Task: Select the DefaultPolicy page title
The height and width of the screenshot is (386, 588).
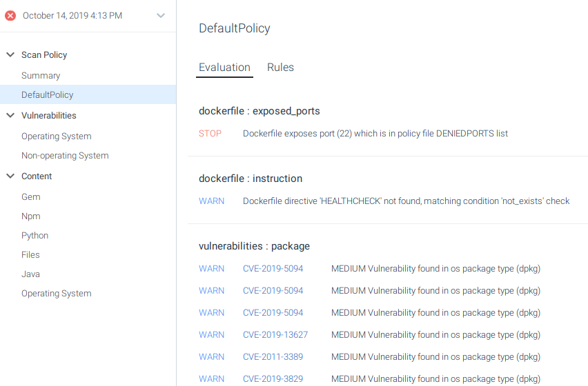Action: tap(235, 28)
